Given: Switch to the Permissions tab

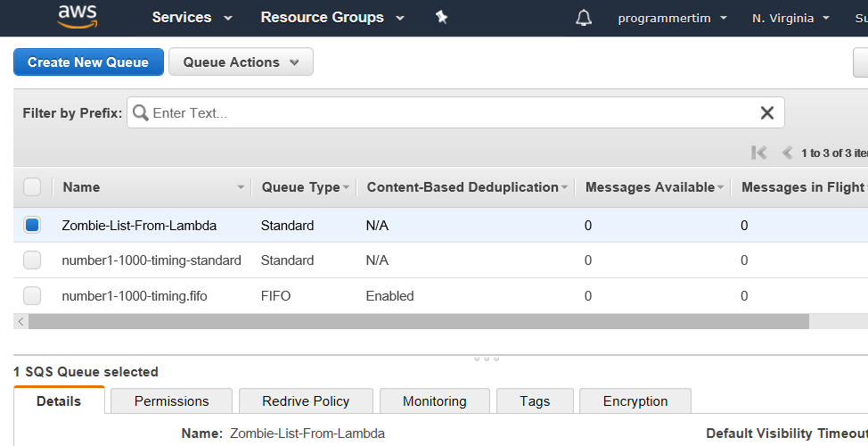Looking at the screenshot, I should tap(171, 401).
